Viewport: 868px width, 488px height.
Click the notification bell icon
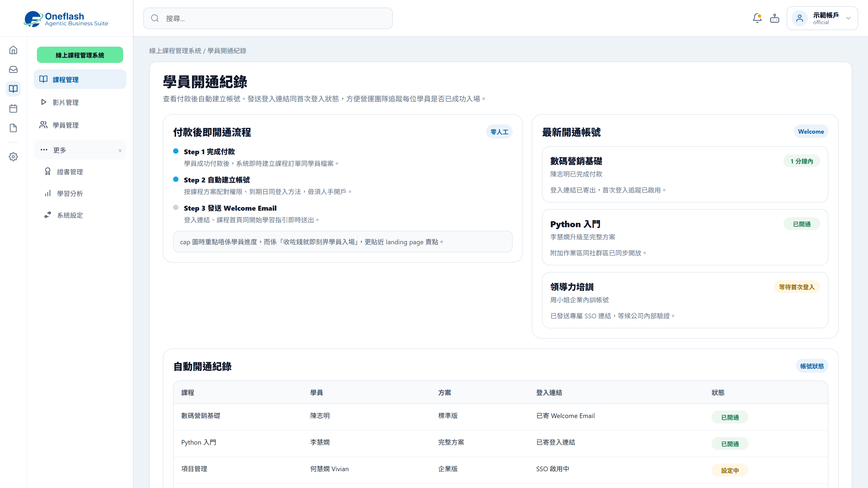(757, 18)
